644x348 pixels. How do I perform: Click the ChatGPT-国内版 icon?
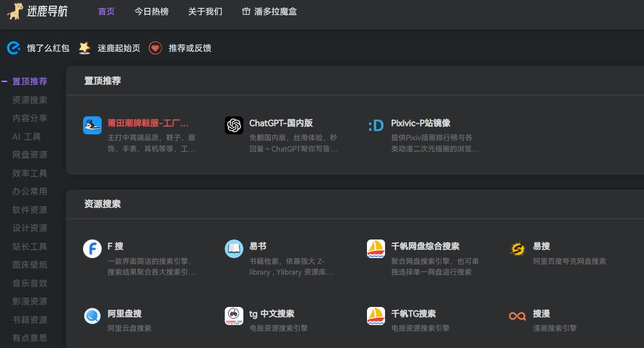tap(234, 125)
